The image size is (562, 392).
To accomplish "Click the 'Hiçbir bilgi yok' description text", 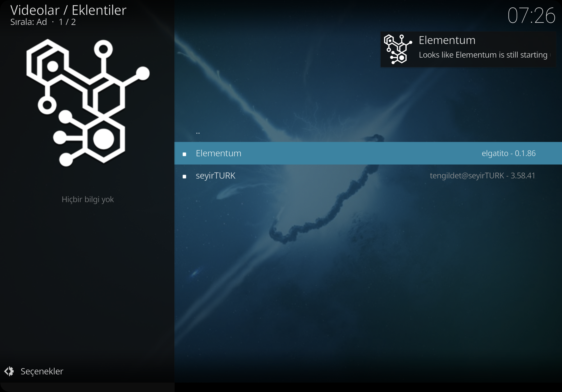I will pyautogui.click(x=88, y=200).
